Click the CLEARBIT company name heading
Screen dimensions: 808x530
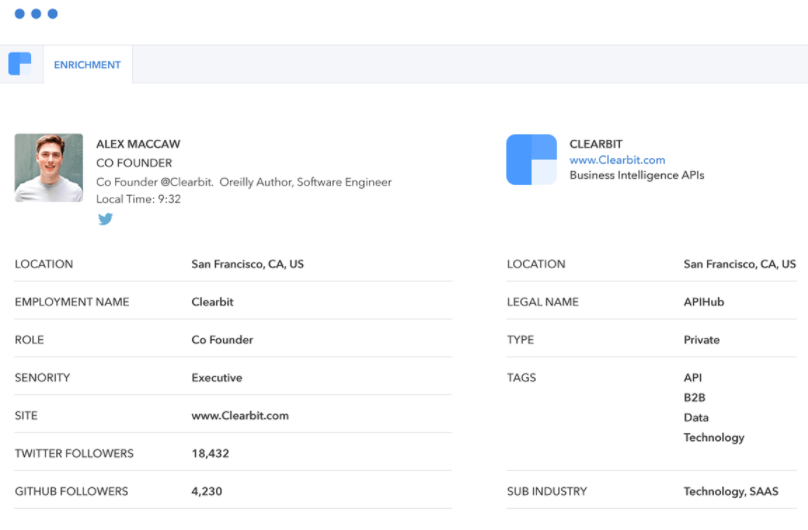(x=596, y=144)
